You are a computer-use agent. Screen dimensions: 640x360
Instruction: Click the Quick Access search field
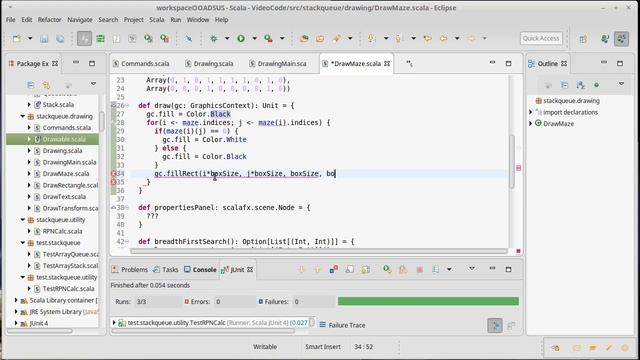[x=541, y=38]
